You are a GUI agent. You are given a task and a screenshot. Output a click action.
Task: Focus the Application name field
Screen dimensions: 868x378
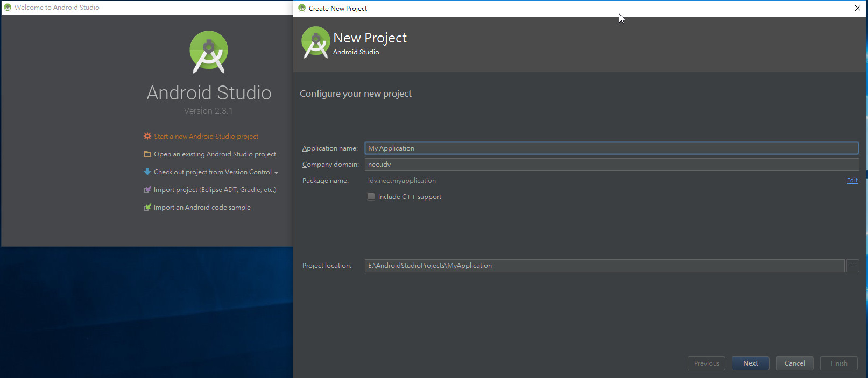[x=611, y=148]
